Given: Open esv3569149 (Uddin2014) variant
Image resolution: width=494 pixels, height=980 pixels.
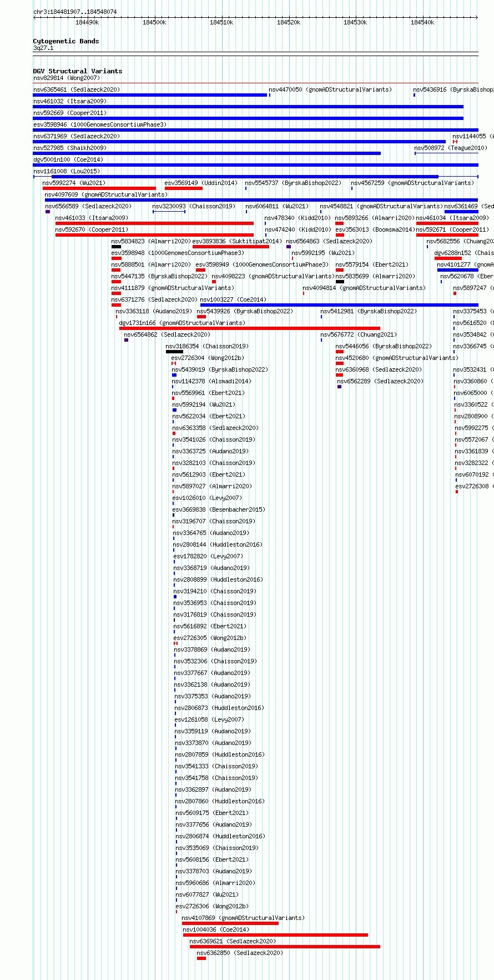Looking at the screenshot, I should [x=201, y=183].
